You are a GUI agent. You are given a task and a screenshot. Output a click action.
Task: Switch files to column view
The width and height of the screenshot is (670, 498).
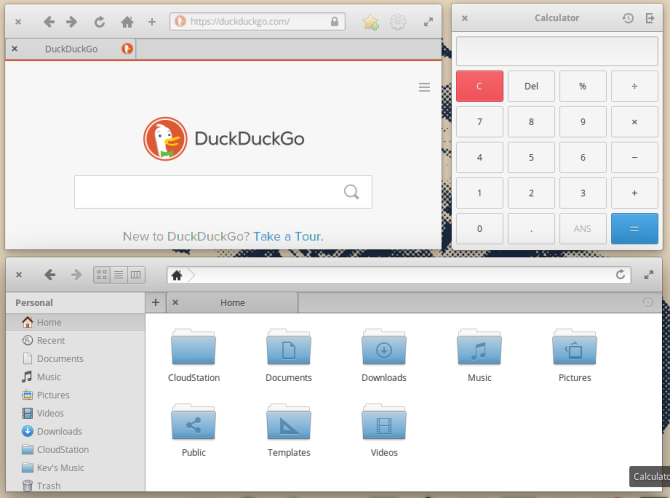pos(136,275)
